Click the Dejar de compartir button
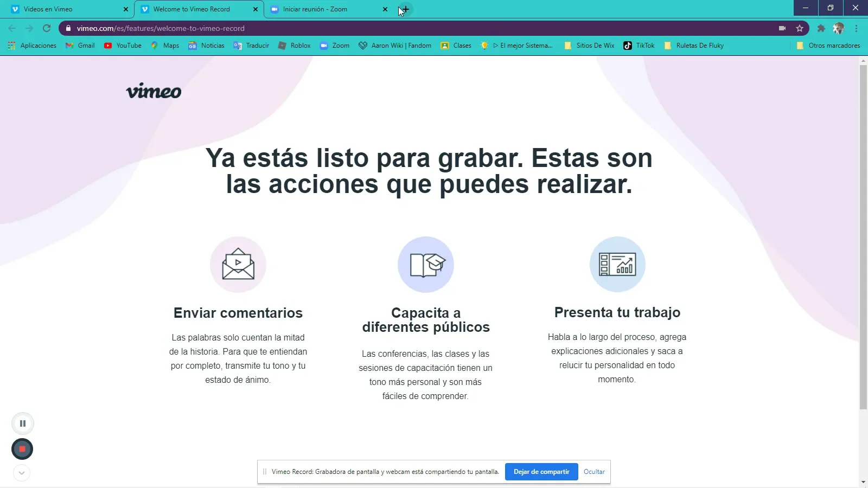This screenshot has width=868, height=488. coord(541,472)
